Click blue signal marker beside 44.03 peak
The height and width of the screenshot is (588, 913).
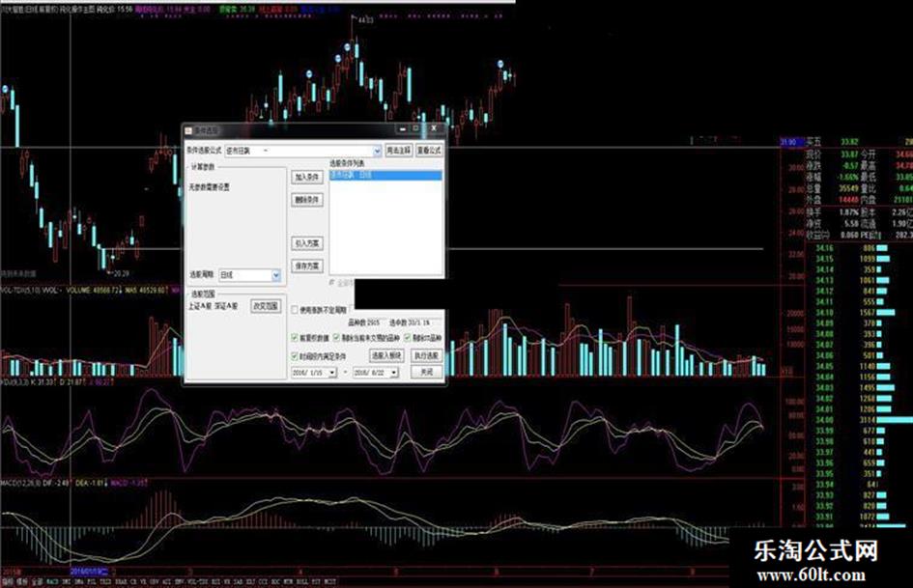pyautogui.click(x=348, y=46)
